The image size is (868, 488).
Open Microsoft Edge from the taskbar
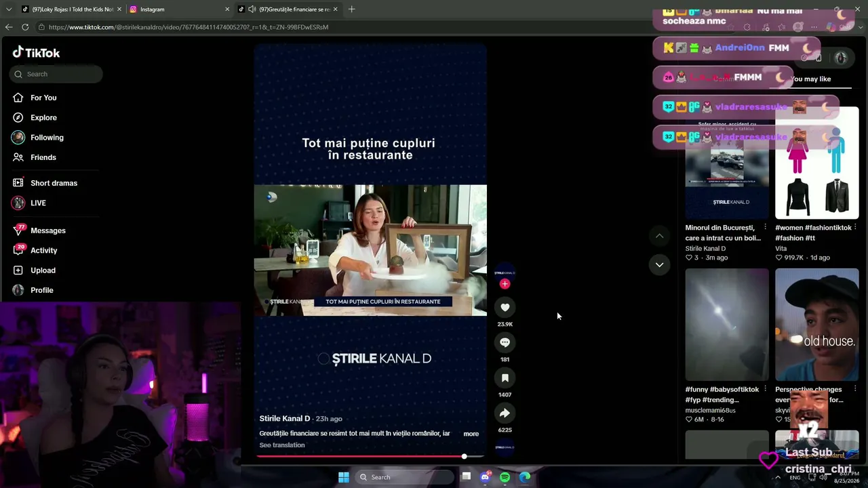point(525,477)
